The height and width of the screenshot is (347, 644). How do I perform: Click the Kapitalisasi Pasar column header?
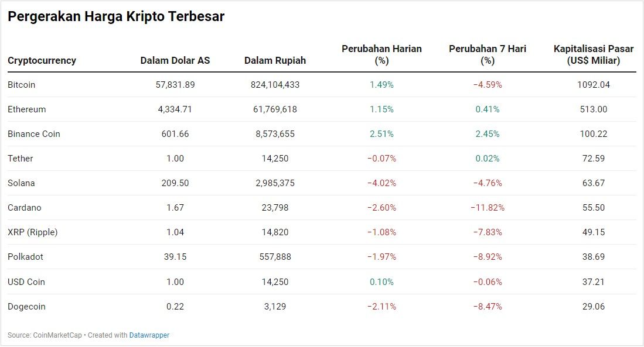594,54
